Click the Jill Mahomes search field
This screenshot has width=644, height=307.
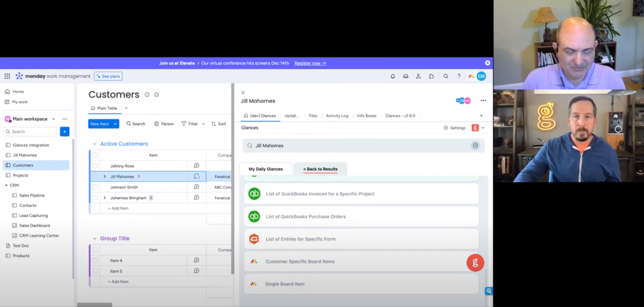tap(316, 145)
